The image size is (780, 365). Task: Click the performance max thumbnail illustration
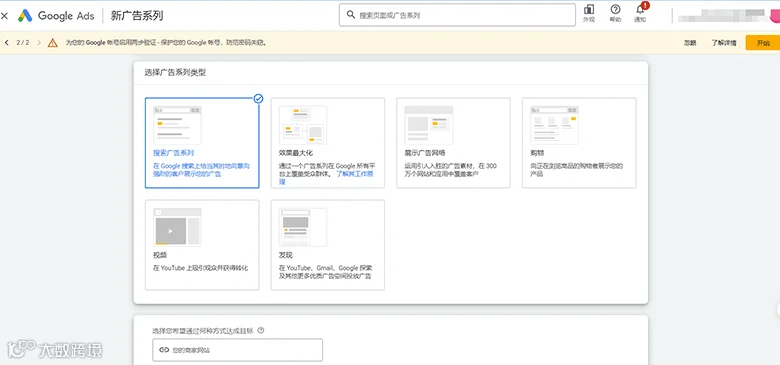tap(303, 125)
